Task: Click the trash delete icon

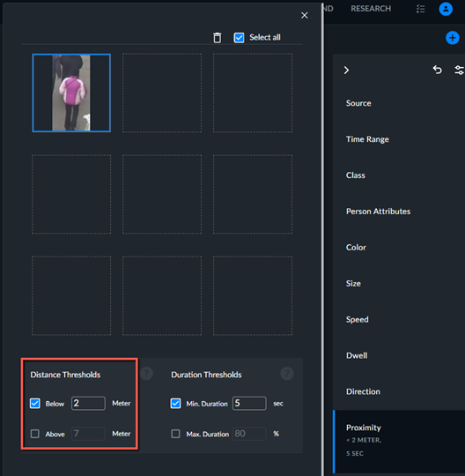Action: pyautogui.click(x=218, y=38)
